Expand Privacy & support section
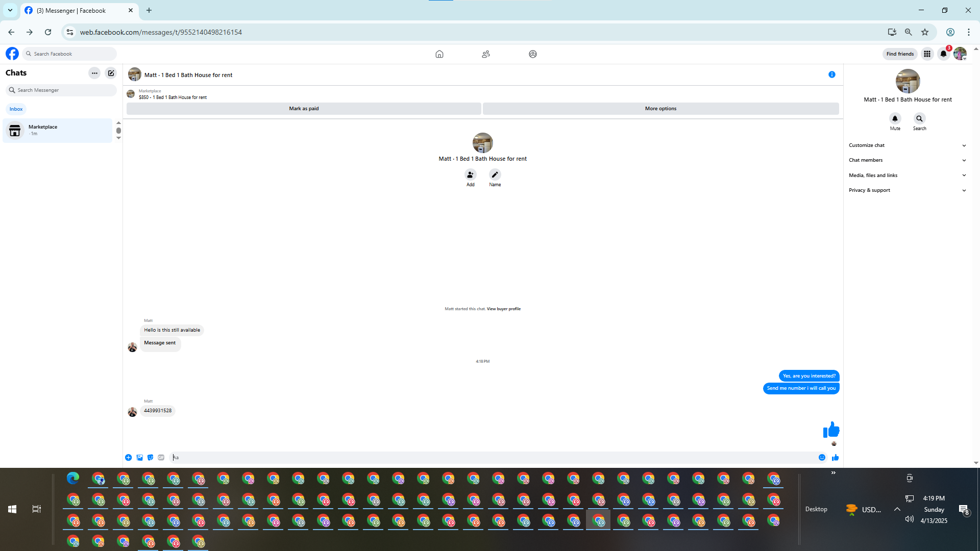Screen dimensions: 980x551 click(x=907, y=190)
